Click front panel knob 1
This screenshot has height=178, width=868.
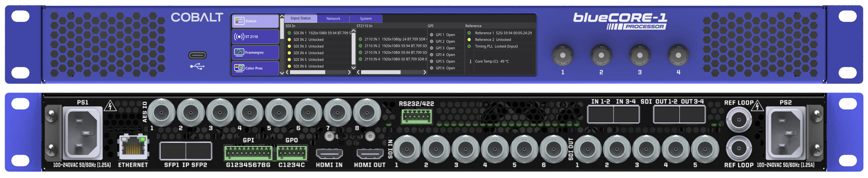(563, 55)
